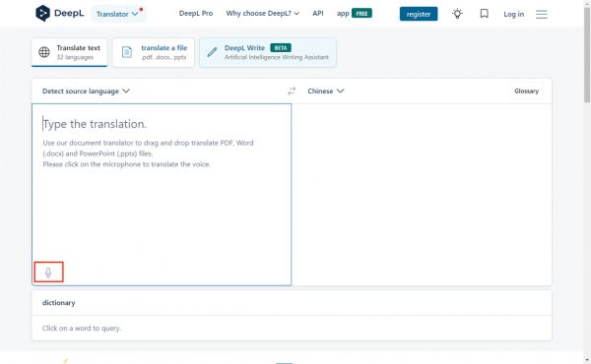Image resolution: width=591 pixels, height=364 pixels.
Task: Open saved translations bookmark icon
Action: [484, 14]
